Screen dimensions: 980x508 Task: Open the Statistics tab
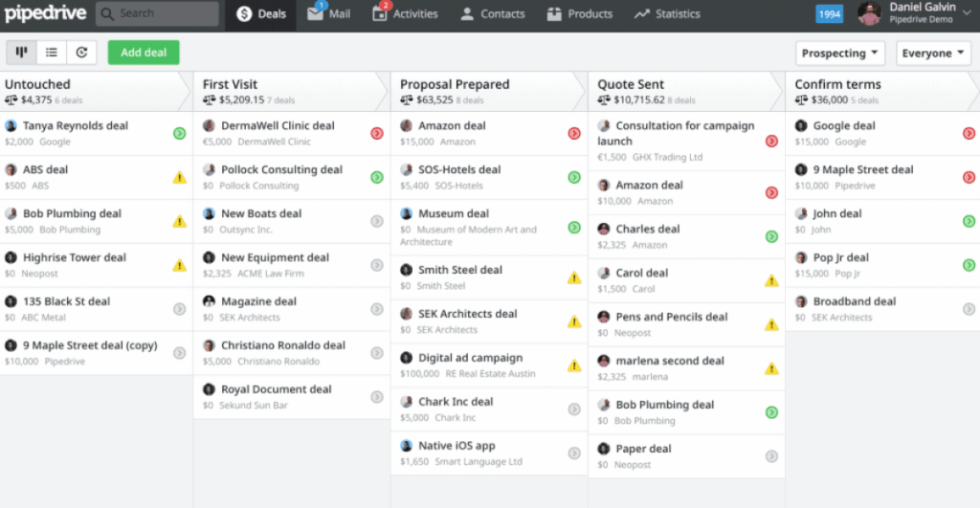click(667, 13)
